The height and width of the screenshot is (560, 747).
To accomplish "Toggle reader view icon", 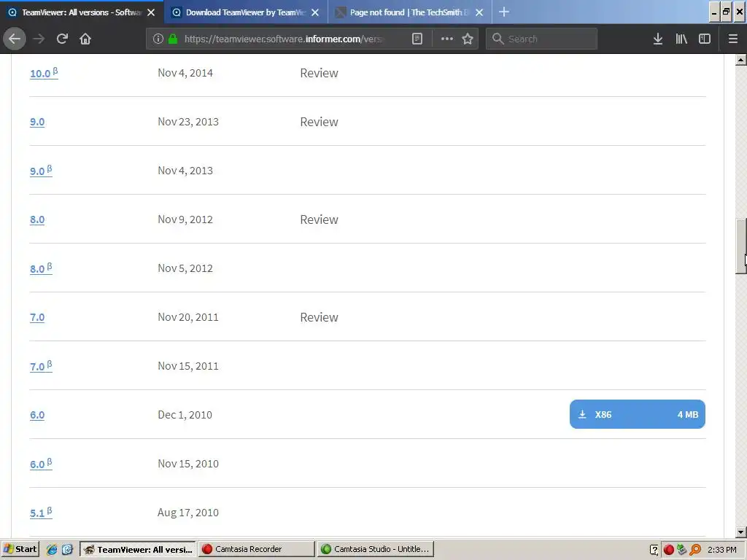I will (417, 39).
